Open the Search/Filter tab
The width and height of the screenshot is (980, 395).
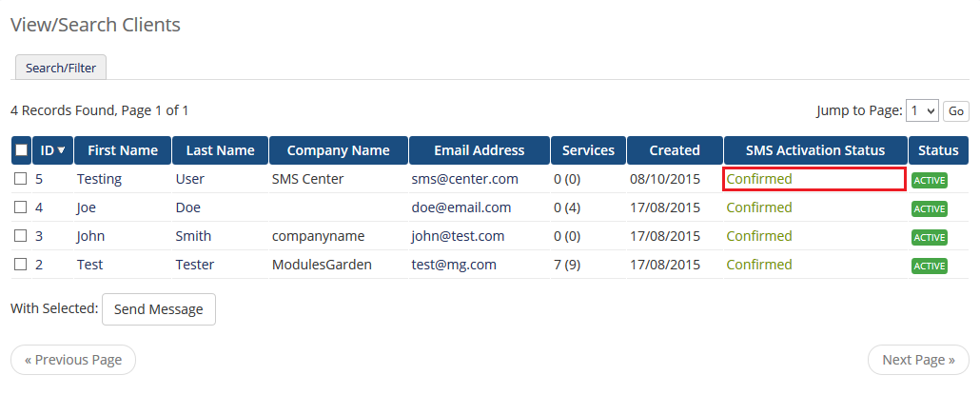61,68
